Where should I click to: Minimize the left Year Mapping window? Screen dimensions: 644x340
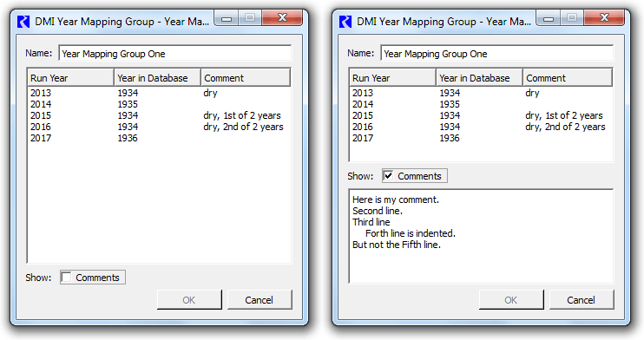point(227,18)
